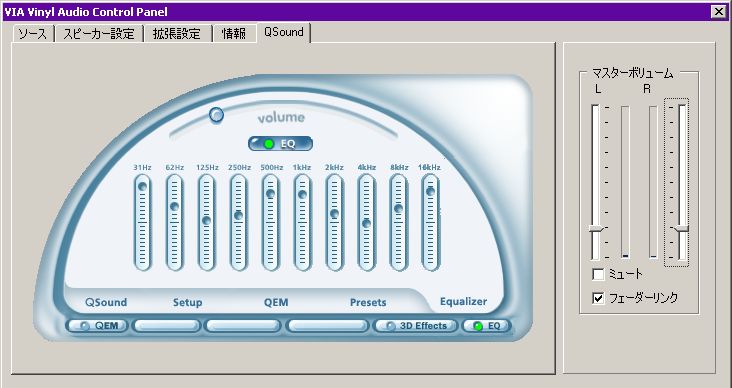Click the 2kHz equalizer slider knob
Image resolution: width=732 pixels, height=388 pixels.
point(334,213)
